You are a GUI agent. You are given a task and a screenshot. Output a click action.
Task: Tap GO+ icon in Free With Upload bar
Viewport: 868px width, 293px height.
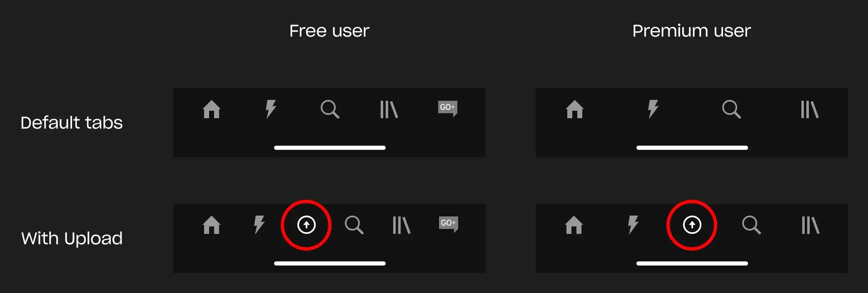coord(449,224)
